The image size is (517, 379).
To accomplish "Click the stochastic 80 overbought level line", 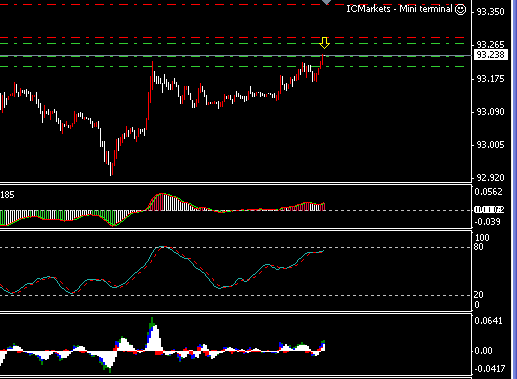I will (x=235, y=248).
